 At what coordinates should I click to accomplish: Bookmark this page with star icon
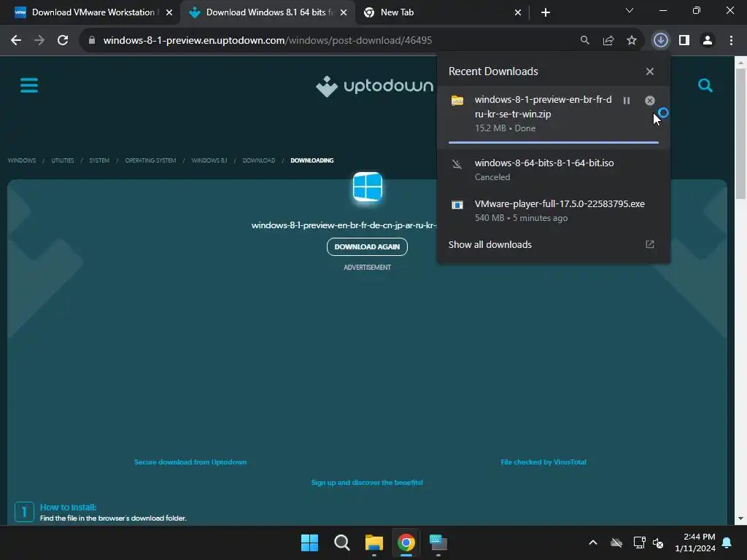click(631, 41)
